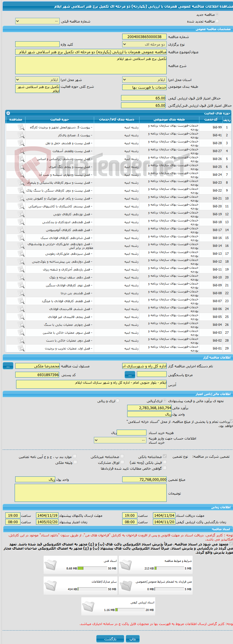Open the شرایط و ضوابط مناقصه folder icon
The image size is (233, 644).
pos(126,565)
